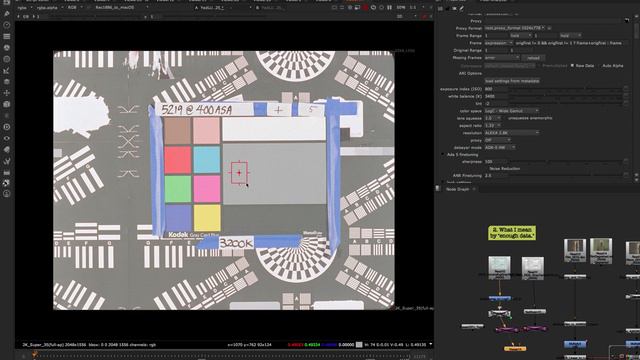640x360 pixels.
Task: Click the ANR Finetuning value field
Action: pyautogui.click(x=496, y=176)
